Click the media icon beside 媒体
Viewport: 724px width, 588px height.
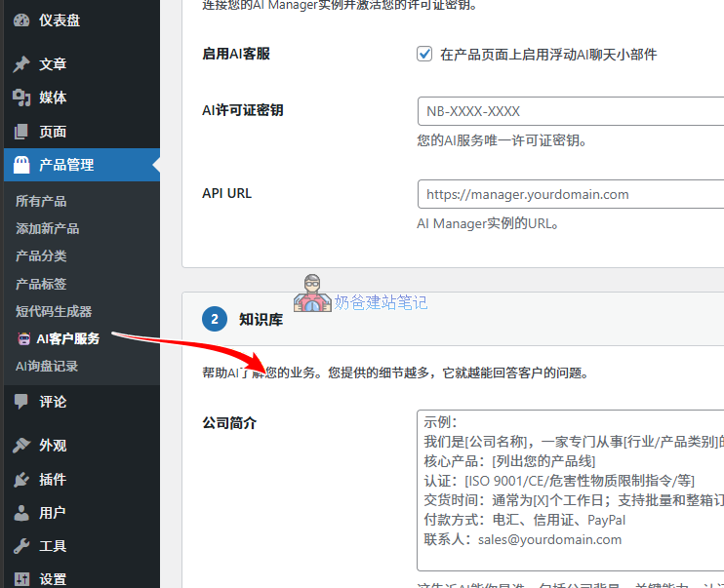click(21, 98)
